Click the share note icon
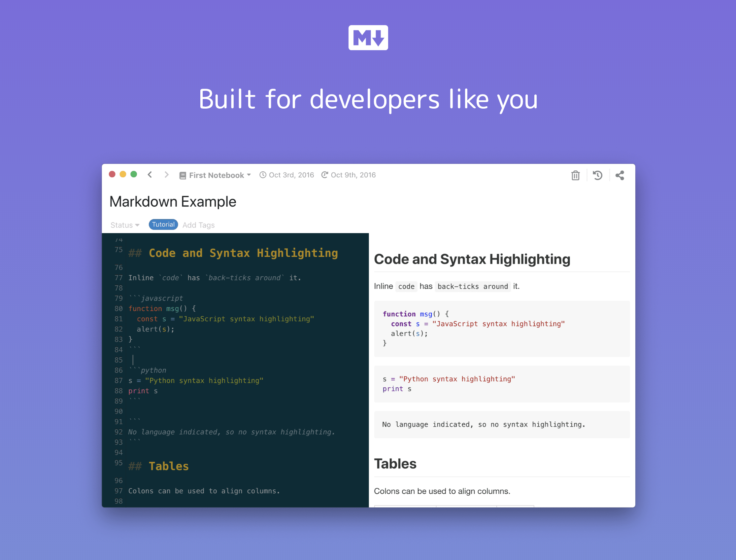The width and height of the screenshot is (736, 560). [620, 175]
